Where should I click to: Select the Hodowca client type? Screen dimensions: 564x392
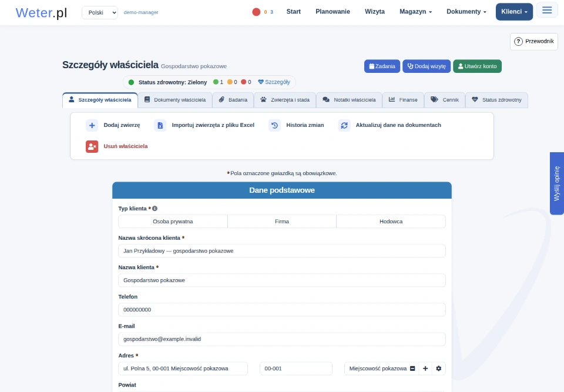391,222
